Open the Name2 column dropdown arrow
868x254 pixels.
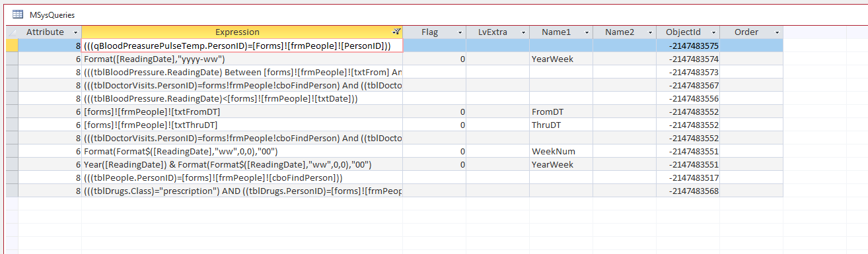coord(649,32)
